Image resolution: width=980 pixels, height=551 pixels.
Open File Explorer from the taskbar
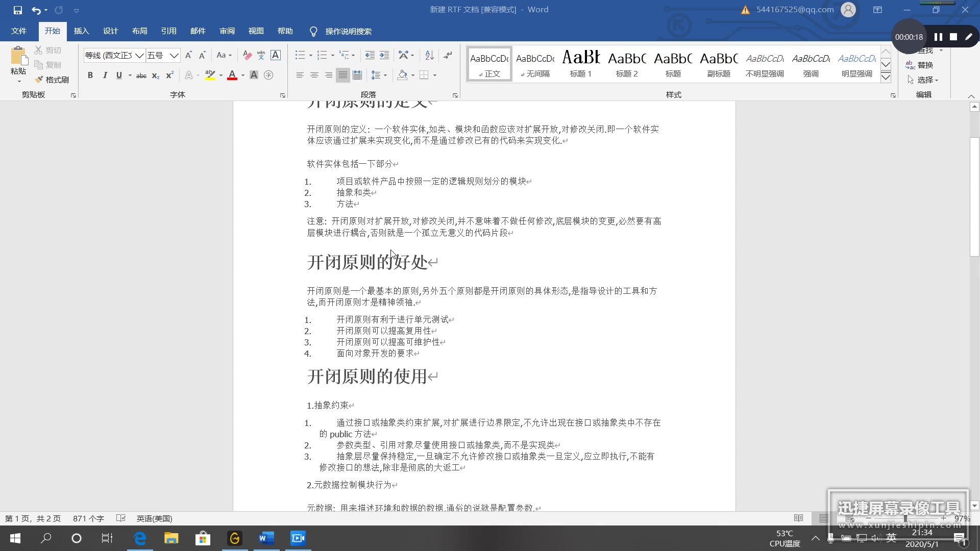point(171,538)
